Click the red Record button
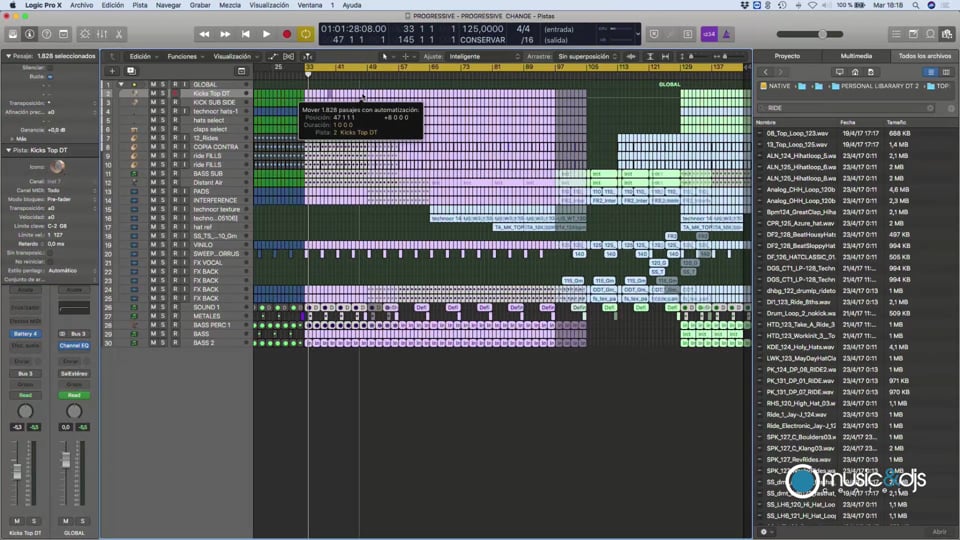This screenshot has width=960, height=540. pos(287,34)
